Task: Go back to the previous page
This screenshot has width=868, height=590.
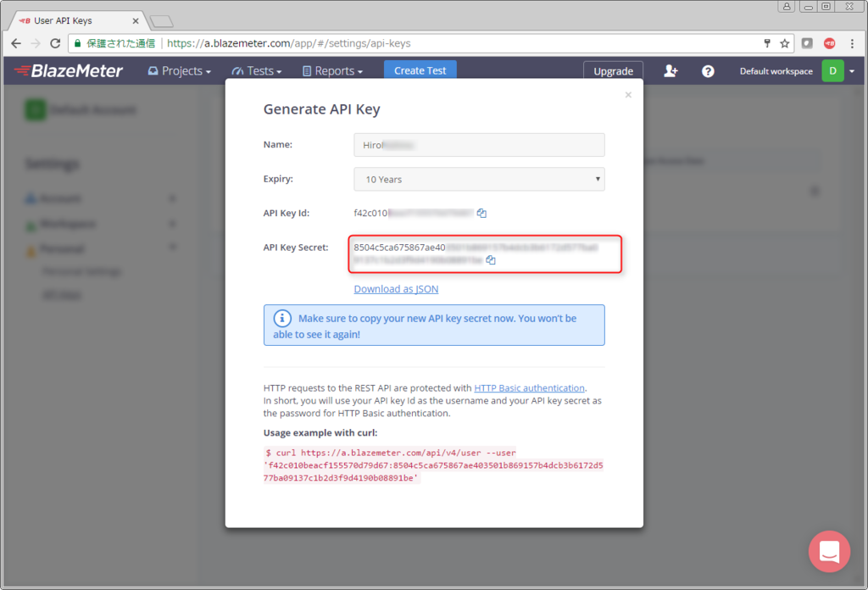Action: tap(16, 43)
